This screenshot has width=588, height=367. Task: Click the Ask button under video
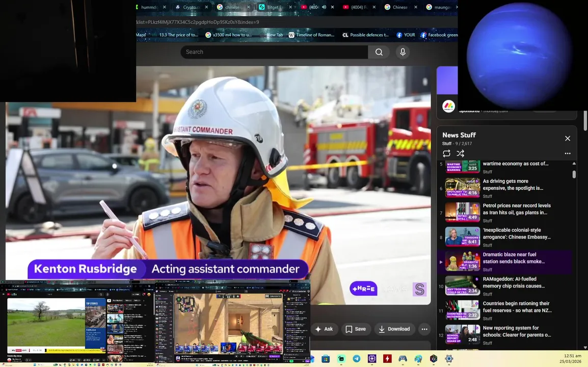324,329
